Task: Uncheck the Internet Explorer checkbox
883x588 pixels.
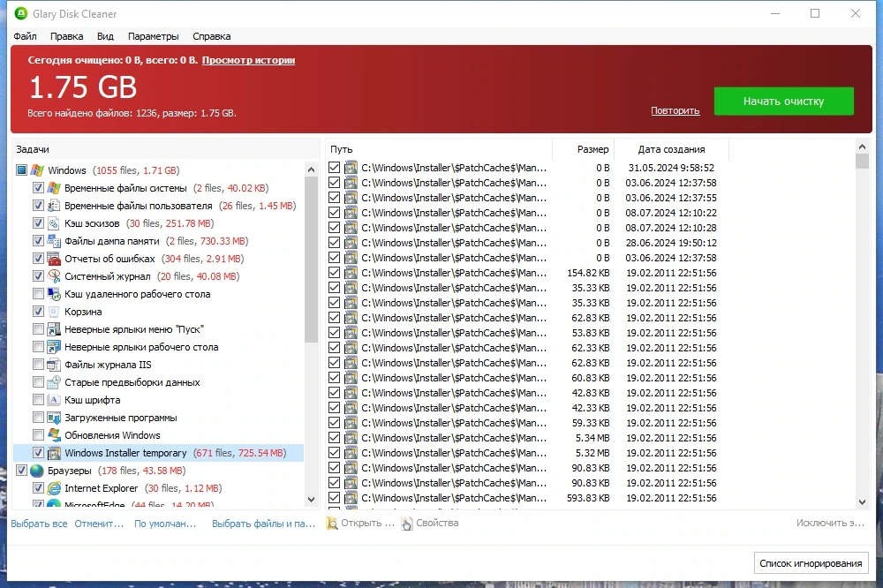Action: coord(38,488)
